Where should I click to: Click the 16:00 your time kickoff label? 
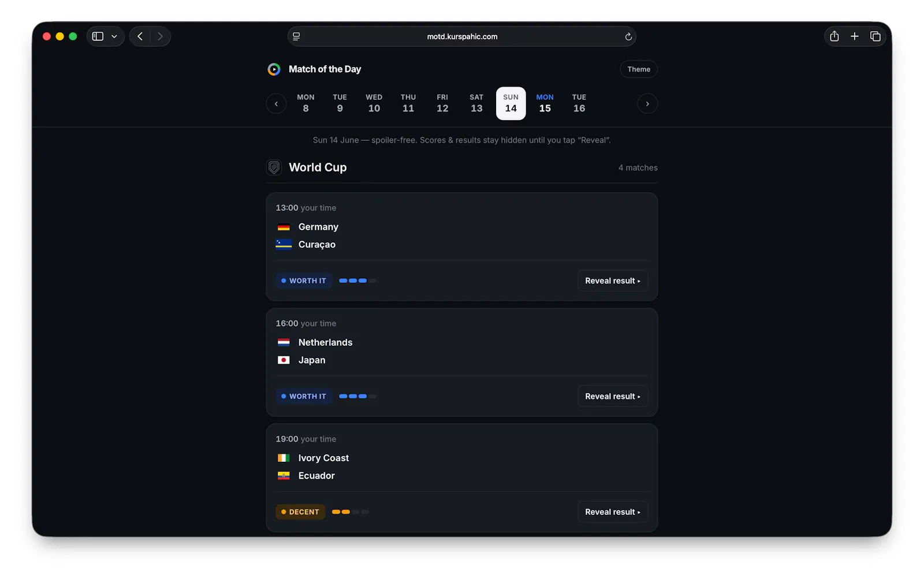(x=306, y=323)
